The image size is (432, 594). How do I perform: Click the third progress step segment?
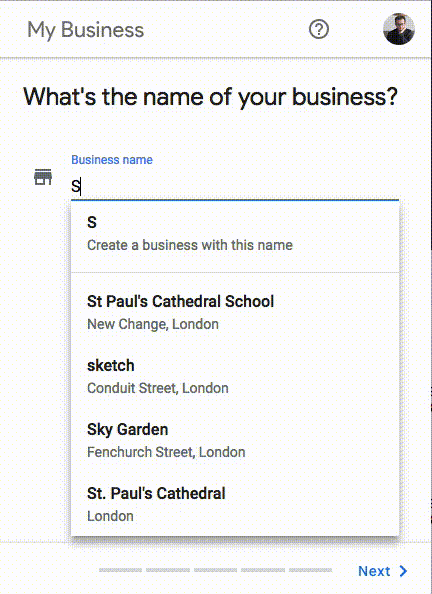point(216,570)
